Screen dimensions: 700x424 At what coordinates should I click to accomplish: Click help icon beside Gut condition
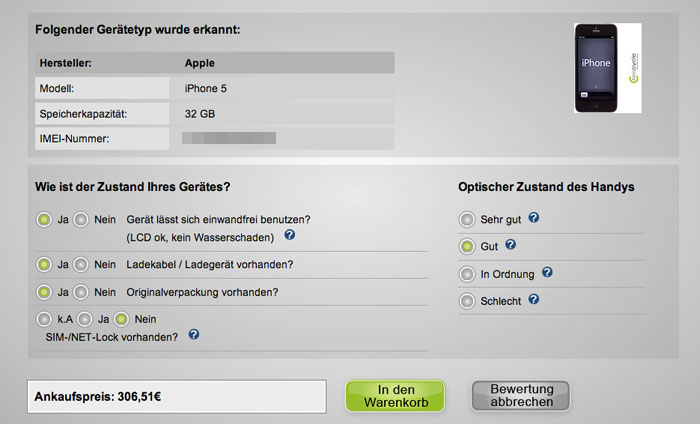511,245
